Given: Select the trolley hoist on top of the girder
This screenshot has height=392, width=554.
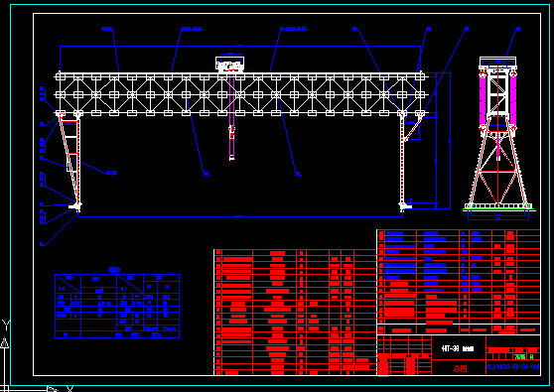Looking at the screenshot, I should 229,64.
